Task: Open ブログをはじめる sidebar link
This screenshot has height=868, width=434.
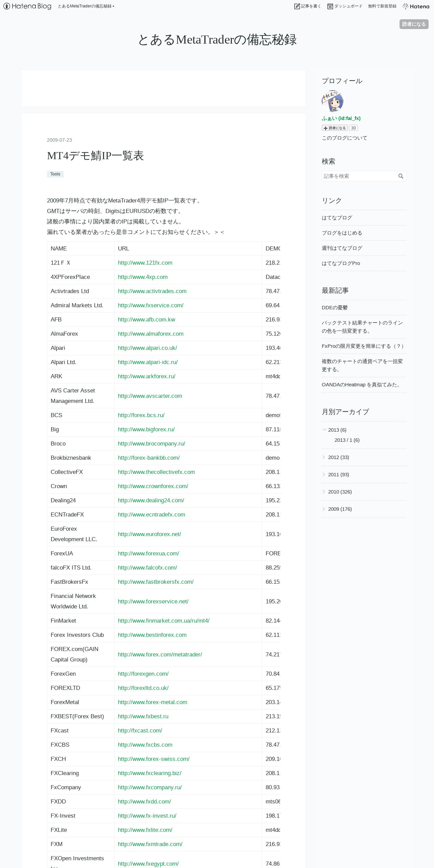Action: tap(342, 233)
